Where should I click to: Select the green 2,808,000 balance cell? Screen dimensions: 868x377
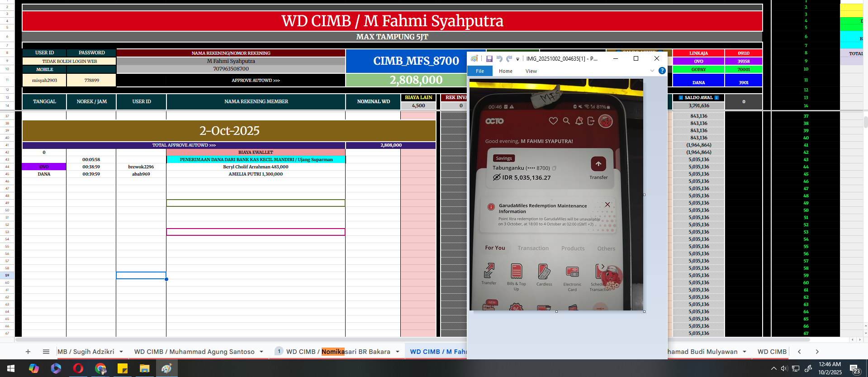pyautogui.click(x=407, y=80)
